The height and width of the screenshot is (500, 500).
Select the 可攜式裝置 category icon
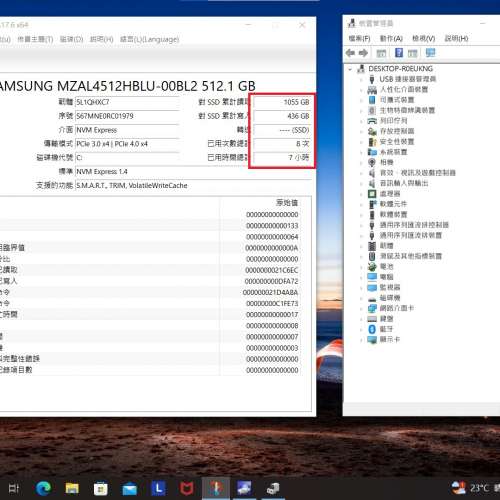372,100
